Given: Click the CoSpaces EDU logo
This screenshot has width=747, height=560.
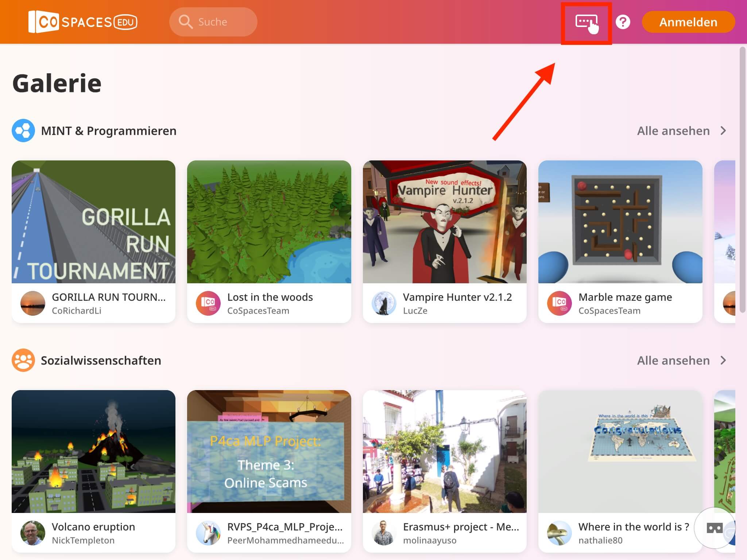Looking at the screenshot, I should pos(83,22).
